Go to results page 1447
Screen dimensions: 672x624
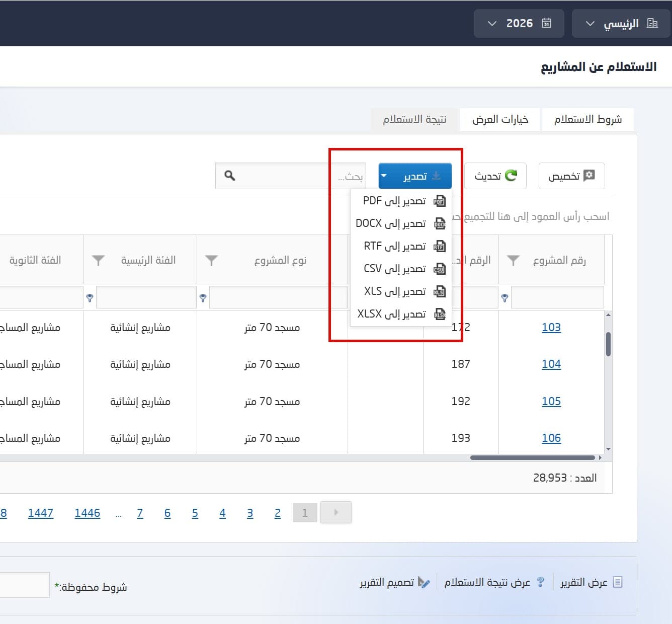(x=41, y=513)
